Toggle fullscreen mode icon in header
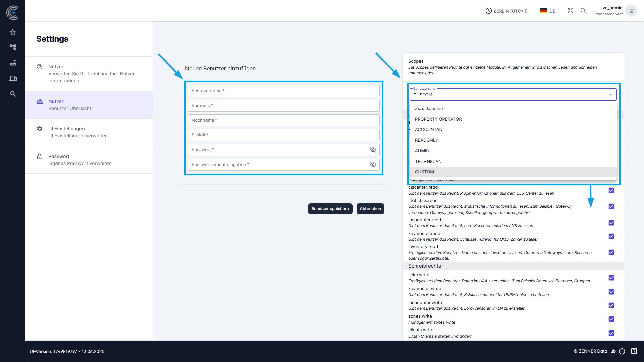Screen dimensions: 644x362 point(571,11)
